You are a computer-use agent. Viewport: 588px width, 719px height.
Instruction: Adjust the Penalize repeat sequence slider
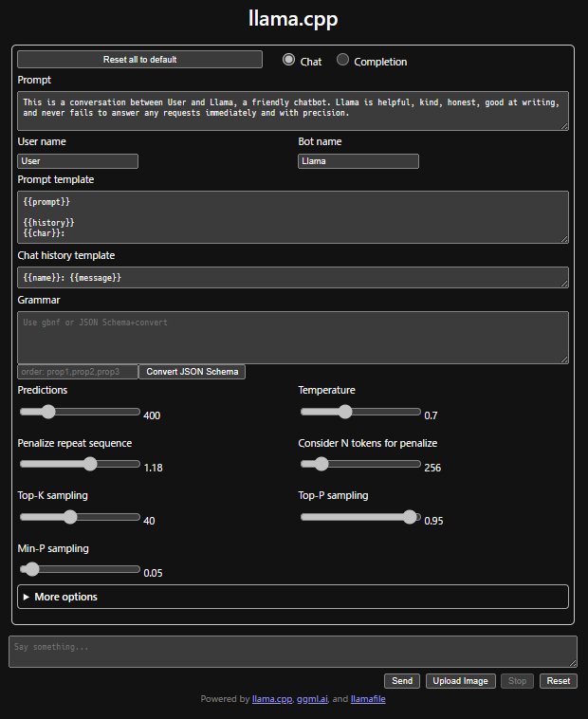click(81, 464)
